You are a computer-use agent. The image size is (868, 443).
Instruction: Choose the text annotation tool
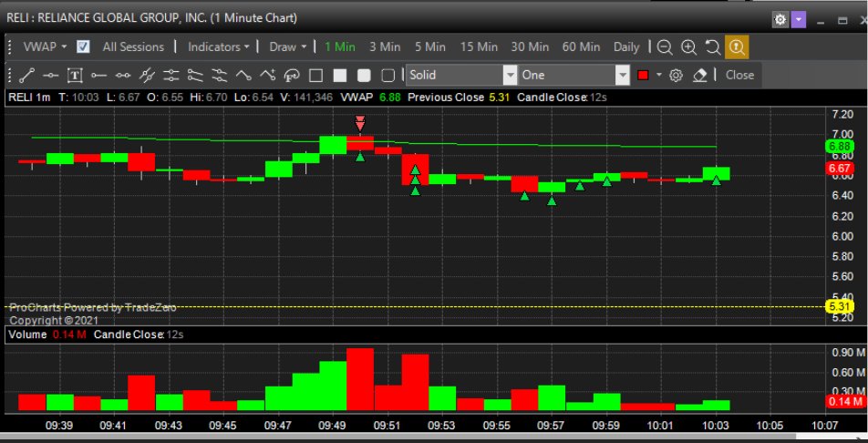pos(75,75)
